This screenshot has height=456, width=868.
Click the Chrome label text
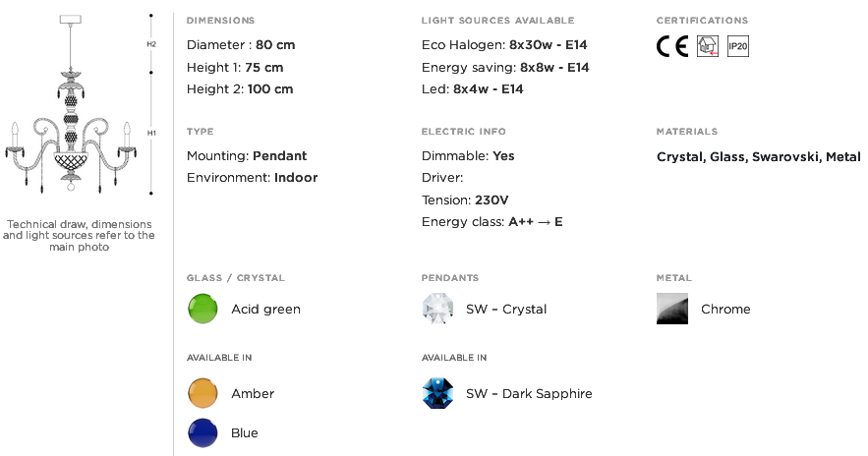click(725, 309)
